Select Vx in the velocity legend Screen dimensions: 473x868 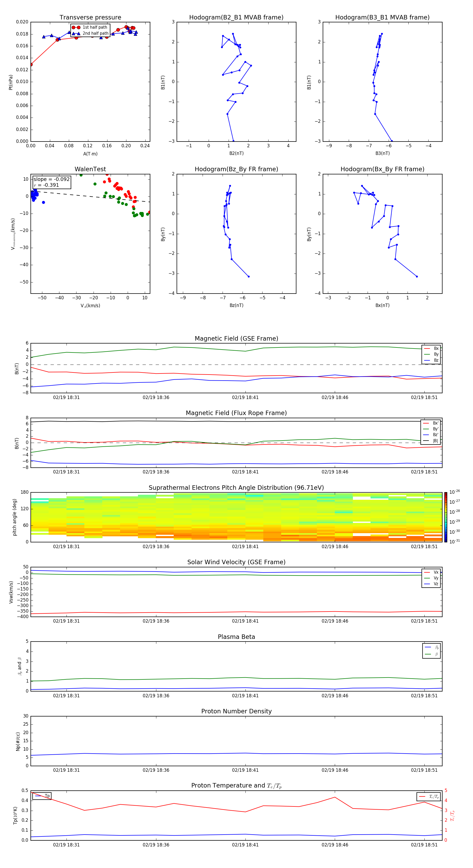point(431,572)
